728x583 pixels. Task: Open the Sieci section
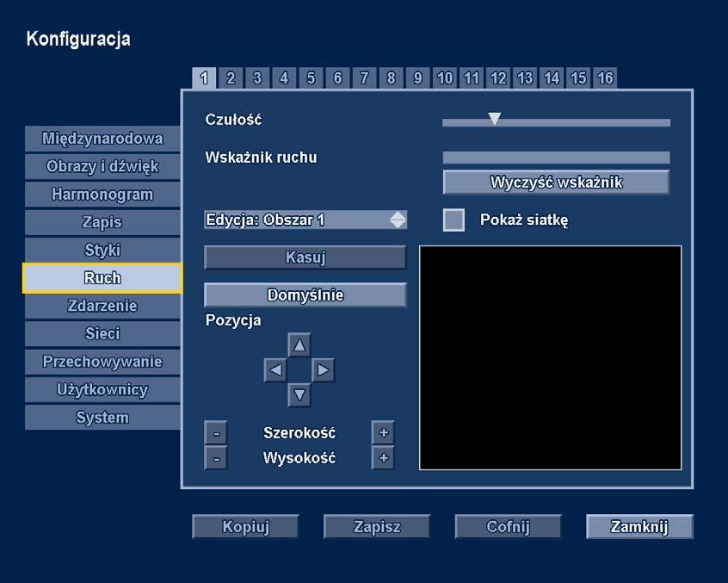[102, 333]
